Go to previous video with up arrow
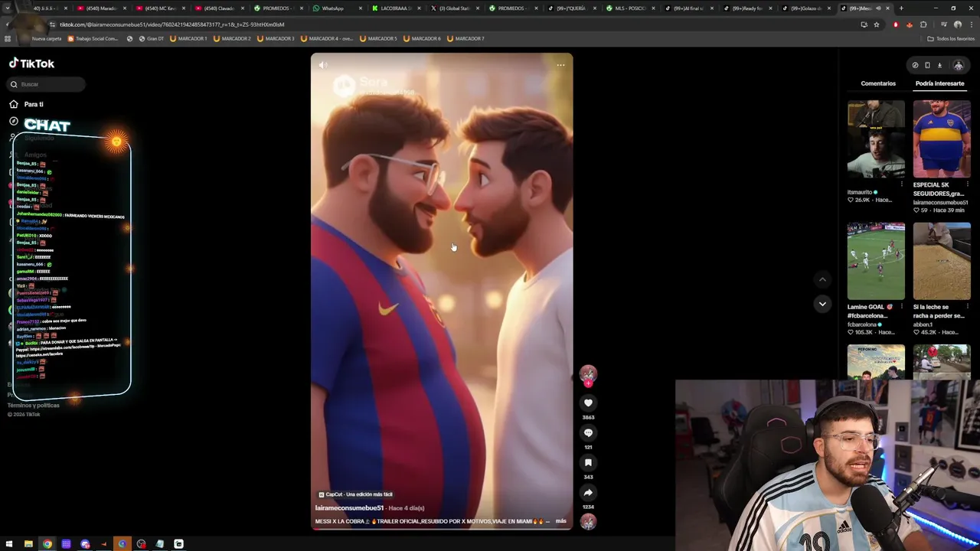This screenshot has width=980, height=551. (x=822, y=279)
